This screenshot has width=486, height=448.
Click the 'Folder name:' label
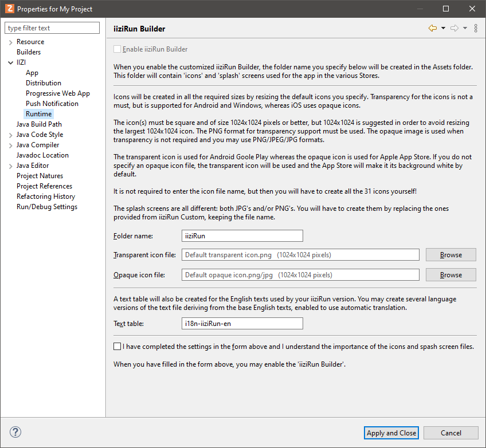(133, 236)
